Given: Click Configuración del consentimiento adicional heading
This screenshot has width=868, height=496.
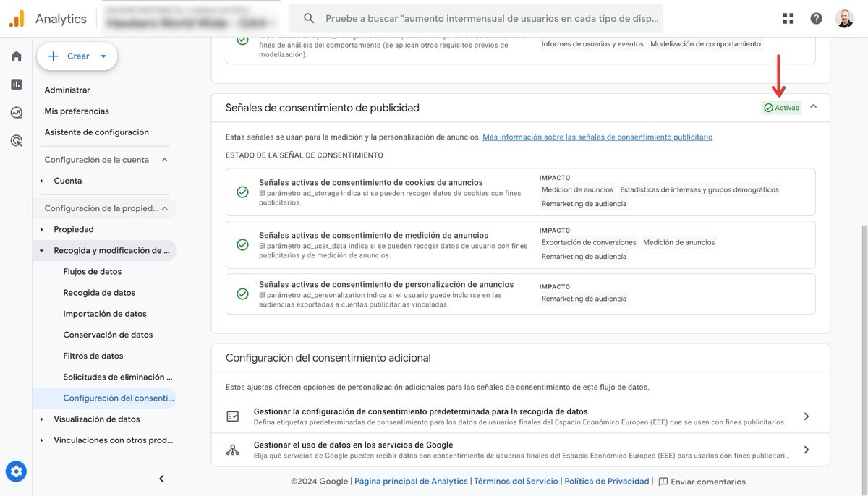Looking at the screenshot, I should 328,358.
